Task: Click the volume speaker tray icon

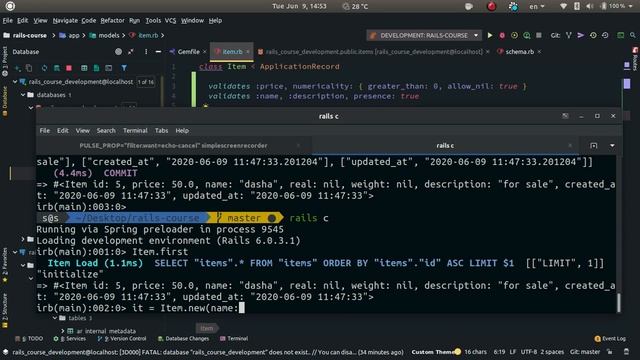Action: 590,6
